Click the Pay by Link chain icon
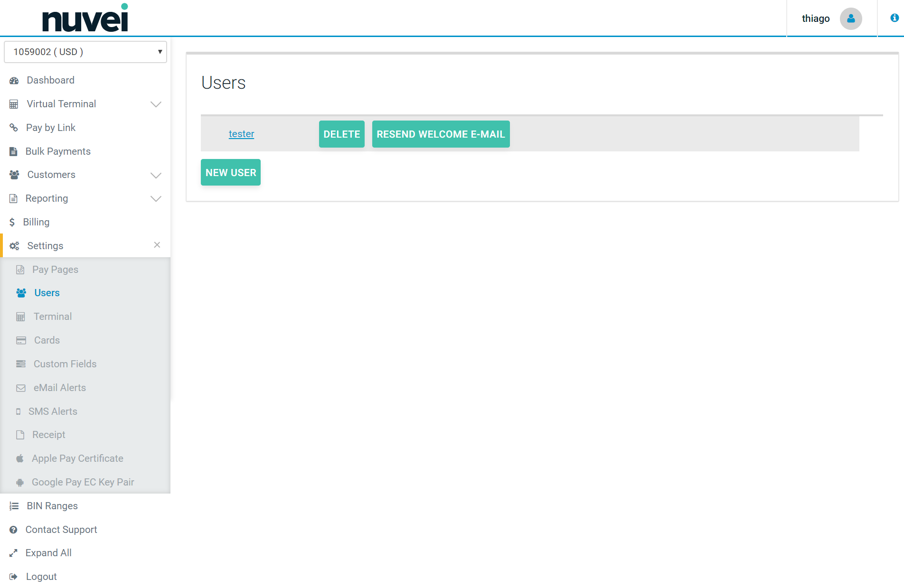The image size is (904, 588). pos(14,128)
